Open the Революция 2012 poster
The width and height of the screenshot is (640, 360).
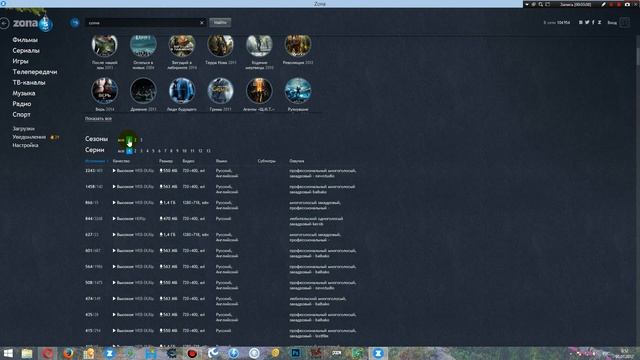click(x=298, y=45)
